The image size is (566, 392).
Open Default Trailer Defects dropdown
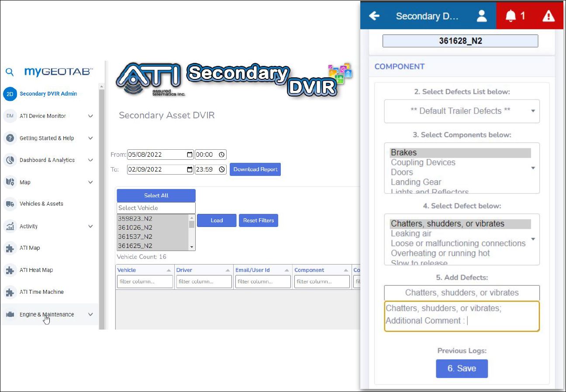462,111
